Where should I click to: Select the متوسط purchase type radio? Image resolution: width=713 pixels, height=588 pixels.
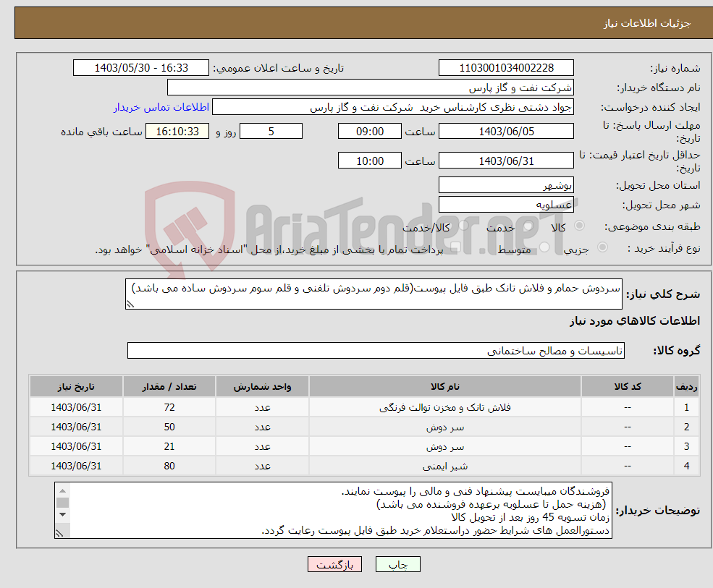pyautogui.click(x=544, y=247)
